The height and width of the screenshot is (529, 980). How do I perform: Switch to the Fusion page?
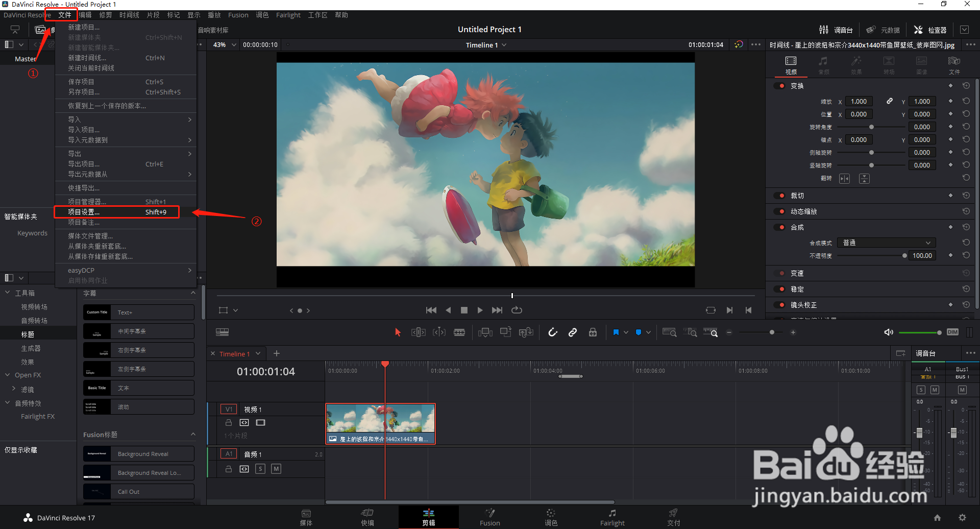pos(490,517)
